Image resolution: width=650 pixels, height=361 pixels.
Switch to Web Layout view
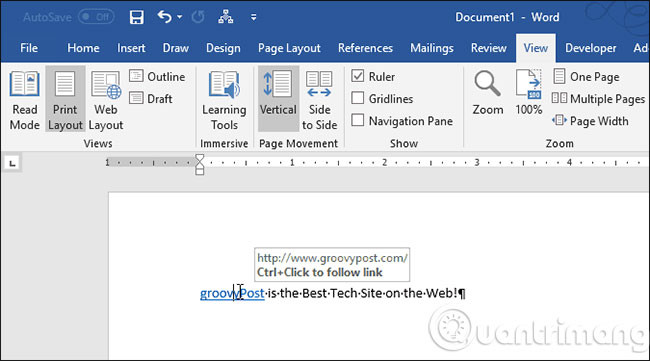click(x=106, y=100)
